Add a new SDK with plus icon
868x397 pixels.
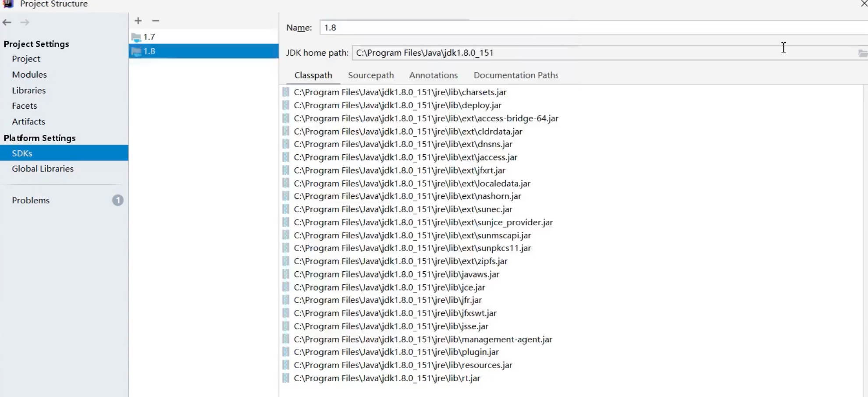click(x=138, y=21)
